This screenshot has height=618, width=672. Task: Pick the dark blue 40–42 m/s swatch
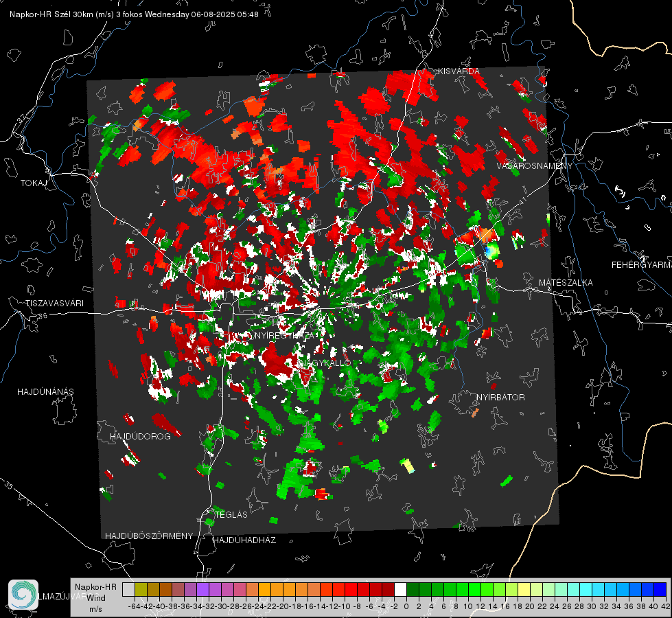coord(660,589)
